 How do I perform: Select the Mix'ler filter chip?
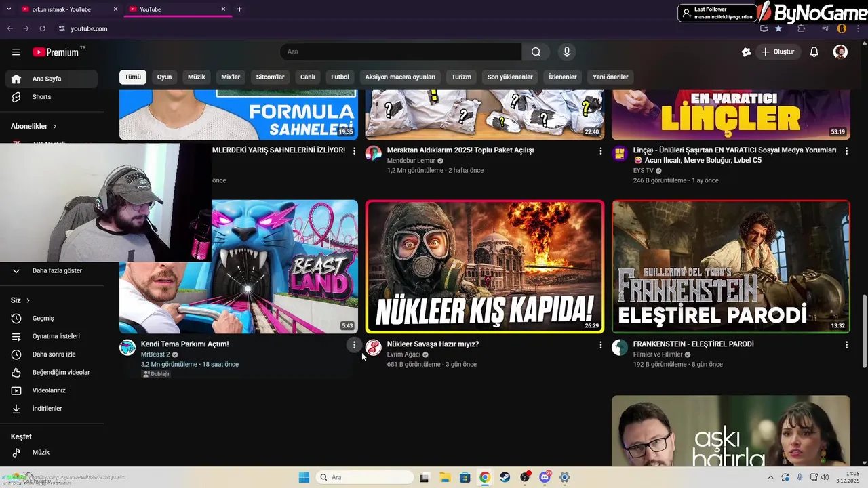pos(231,77)
